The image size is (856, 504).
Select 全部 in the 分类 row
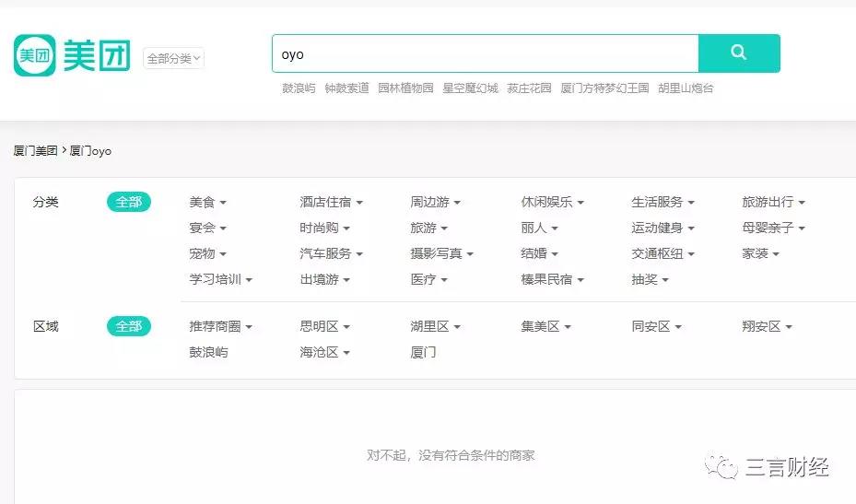[x=129, y=202]
